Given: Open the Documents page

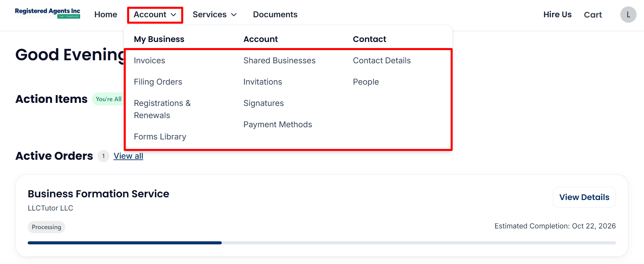Looking at the screenshot, I should [275, 15].
